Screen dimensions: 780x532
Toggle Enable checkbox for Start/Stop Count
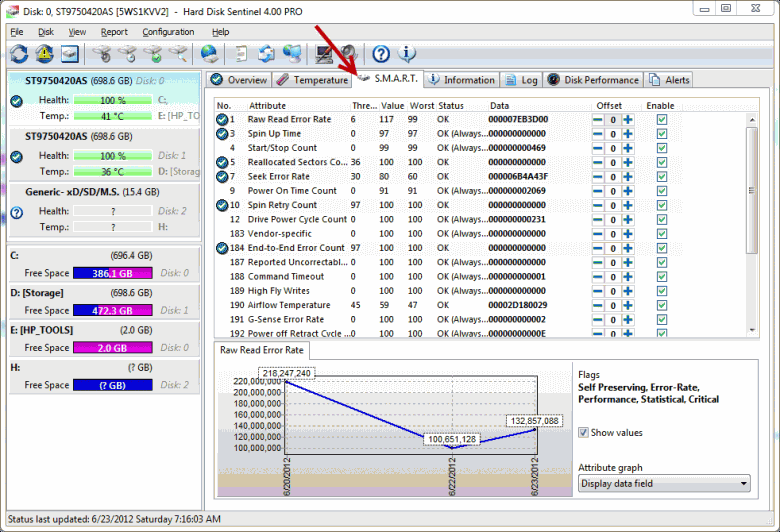pos(662,148)
